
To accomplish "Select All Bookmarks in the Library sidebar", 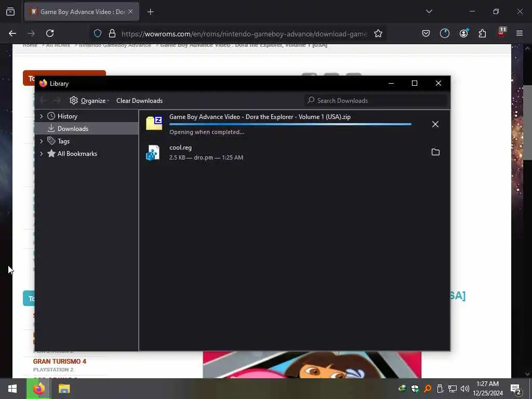I will tap(77, 154).
